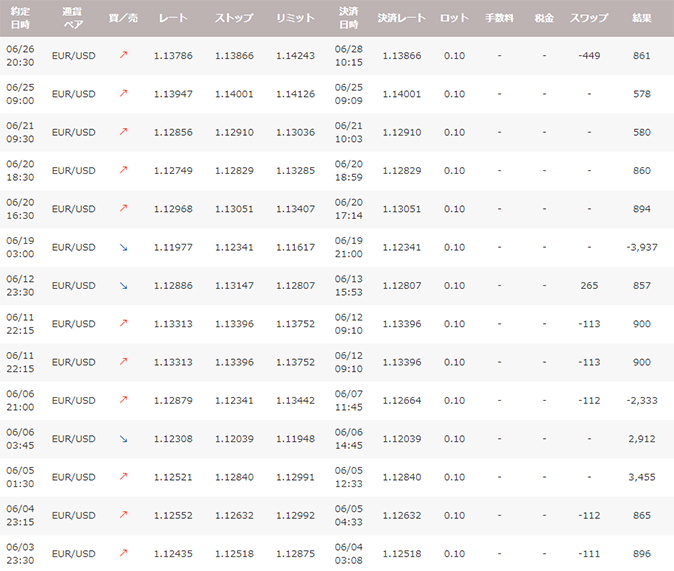The height and width of the screenshot is (571, 674).
Task: Click the 結果 column header
Action: pyautogui.click(x=642, y=18)
